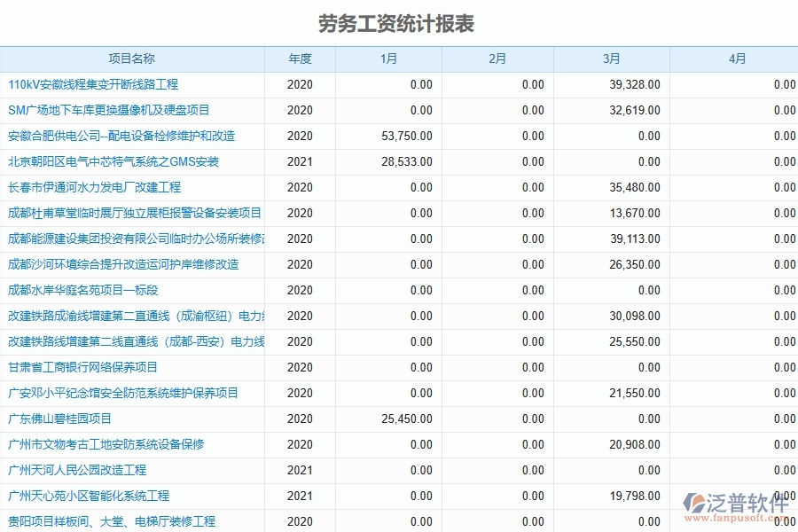Select the 广州天心苑小区智能化系统工程 project
The image size is (798, 532).
[90, 496]
